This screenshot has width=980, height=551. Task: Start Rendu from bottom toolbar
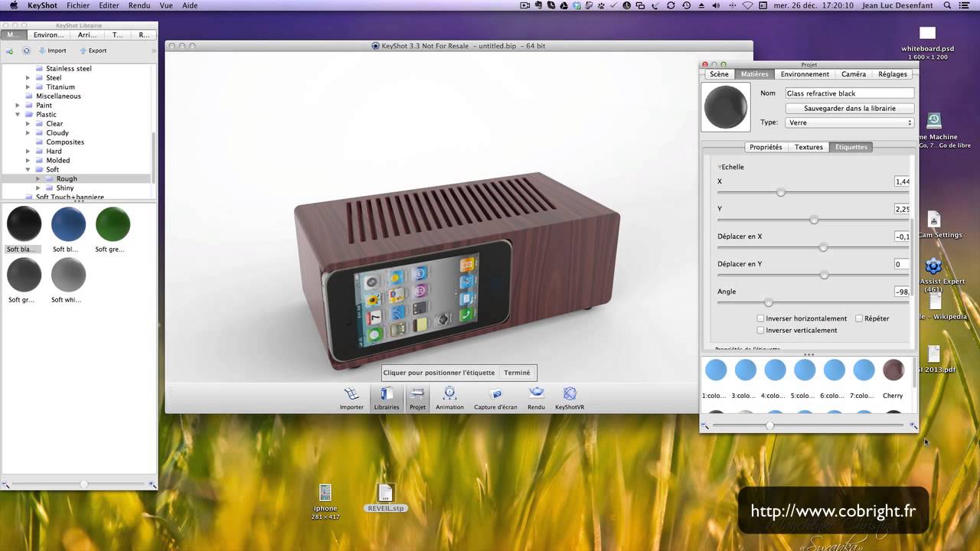[x=536, y=398]
